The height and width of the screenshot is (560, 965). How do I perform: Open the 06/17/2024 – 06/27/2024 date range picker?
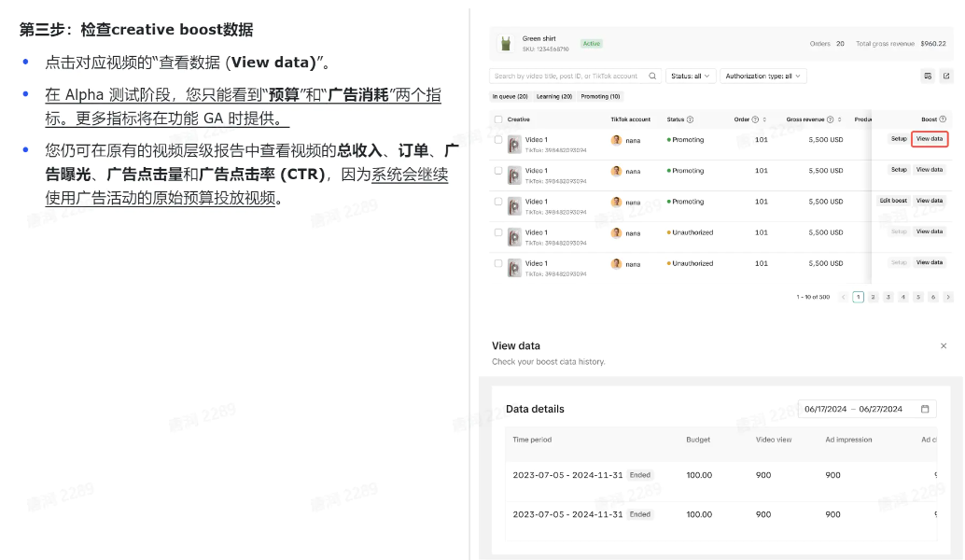867,409
